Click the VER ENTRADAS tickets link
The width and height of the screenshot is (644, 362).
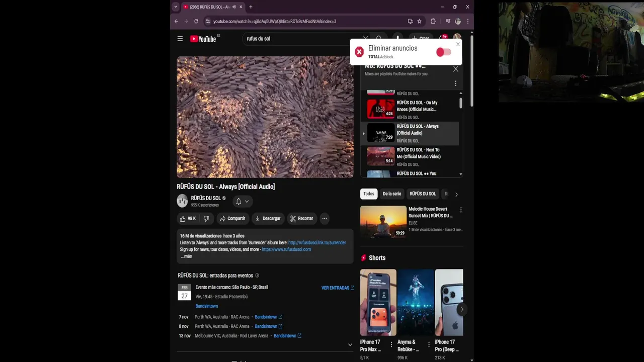(x=338, y=288)
